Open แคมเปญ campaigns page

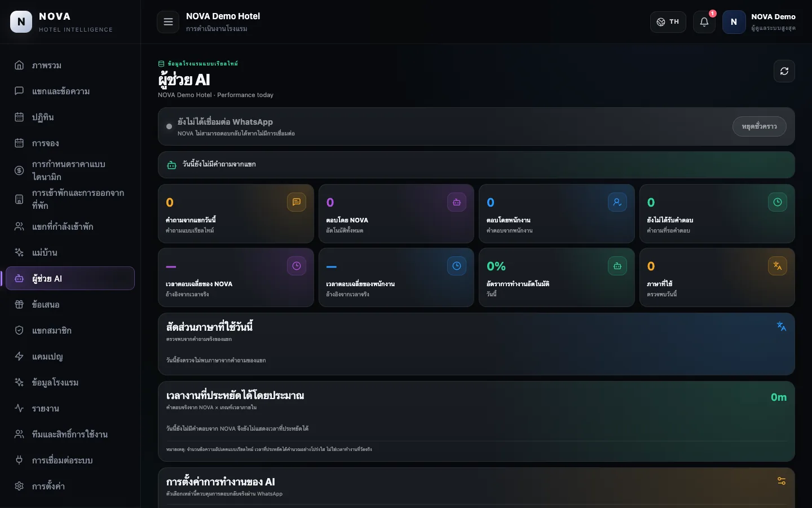coord(70,357)
